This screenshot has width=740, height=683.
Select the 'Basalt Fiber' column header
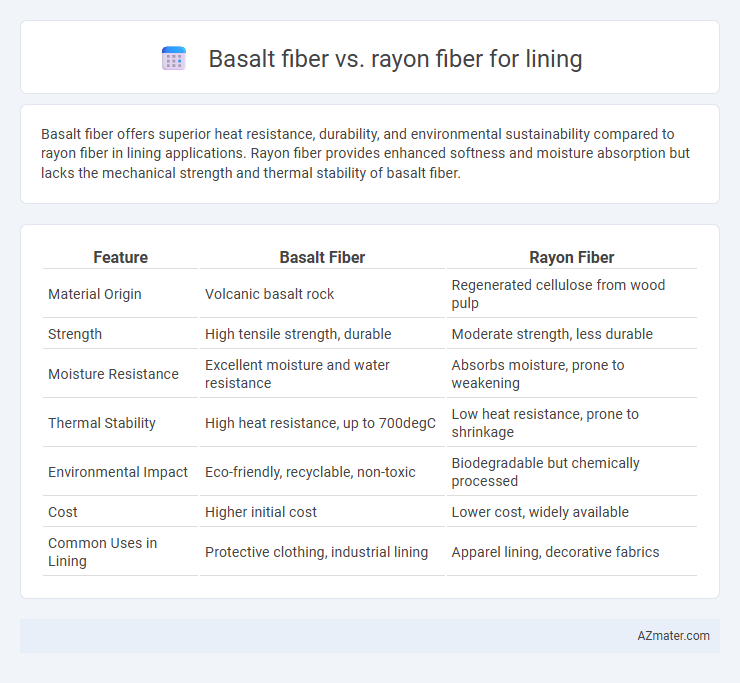(x=322, y=257)
